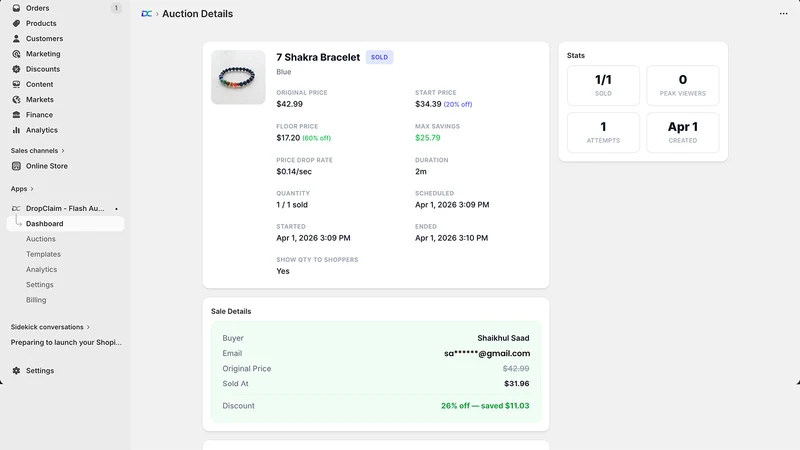Image resolution: width=800 pixels, height=450 pixels.
Task: Navigate to Finance
Action: [39, 115]
